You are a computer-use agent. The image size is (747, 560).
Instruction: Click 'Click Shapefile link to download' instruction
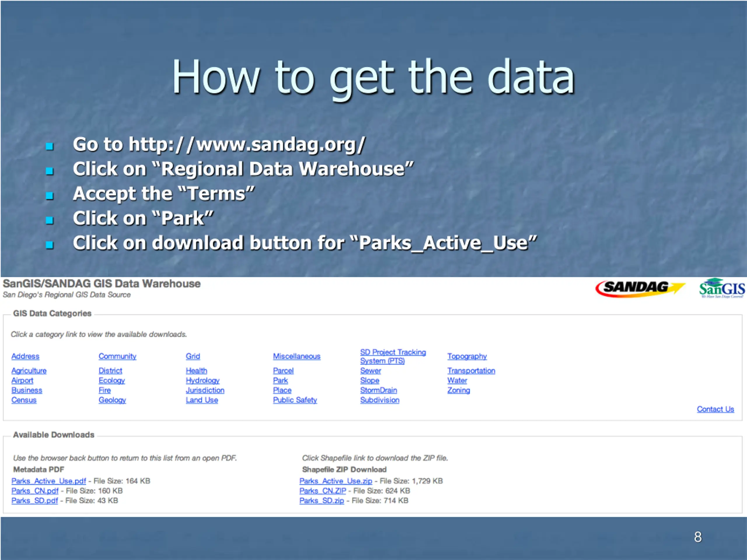tap(375, 458)
